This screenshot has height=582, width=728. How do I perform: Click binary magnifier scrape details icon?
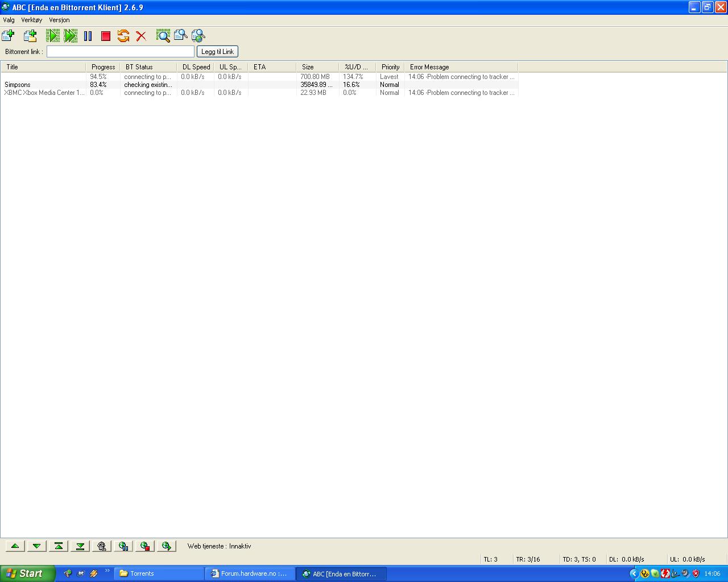[163, 36]
